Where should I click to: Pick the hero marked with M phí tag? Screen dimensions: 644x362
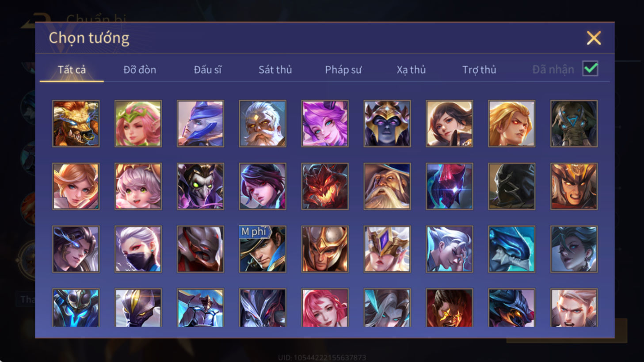coord(263,249)
